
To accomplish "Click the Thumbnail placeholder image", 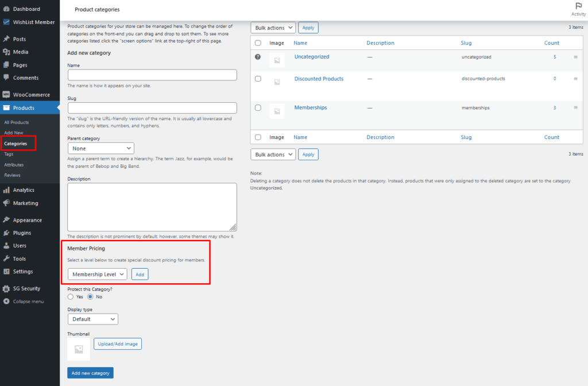I will tap(79, 349).
